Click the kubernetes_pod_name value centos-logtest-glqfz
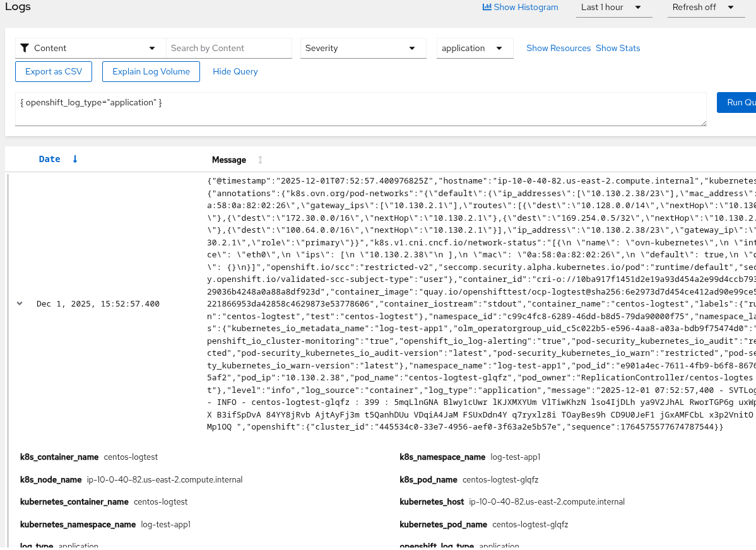The height and width of the screenshot is (550, 756). click(x=530, y=524)
